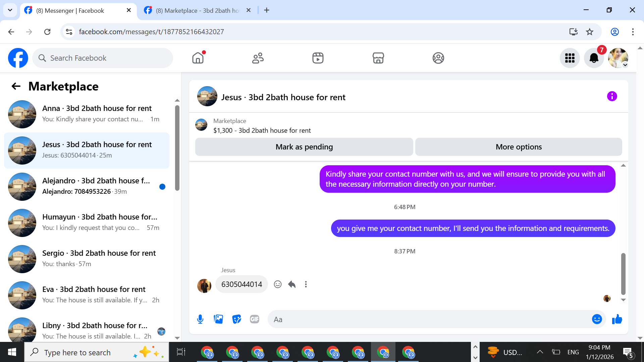Open the sticker picker icon

pyautogui.click(x=236, y=319)
